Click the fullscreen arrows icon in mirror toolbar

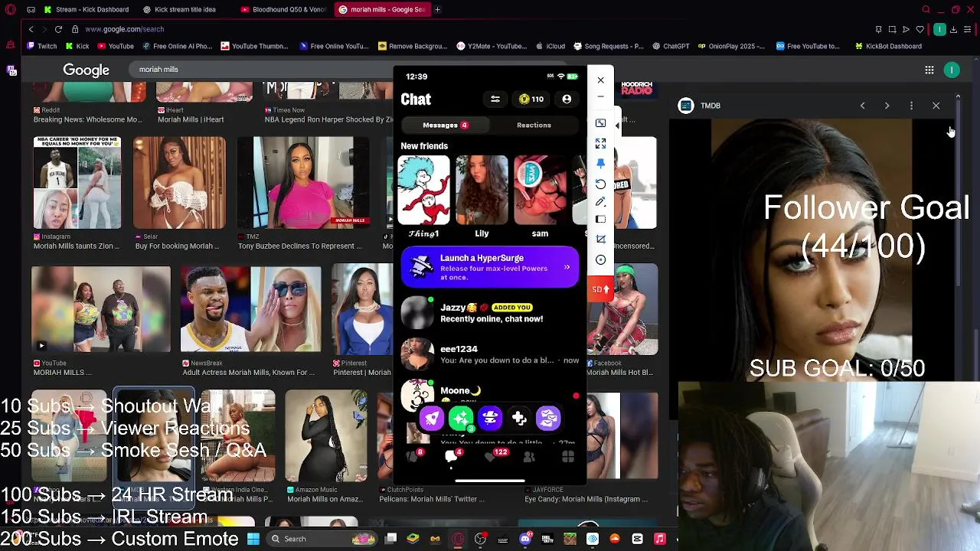pyautogui.click(x=600, y=143)
